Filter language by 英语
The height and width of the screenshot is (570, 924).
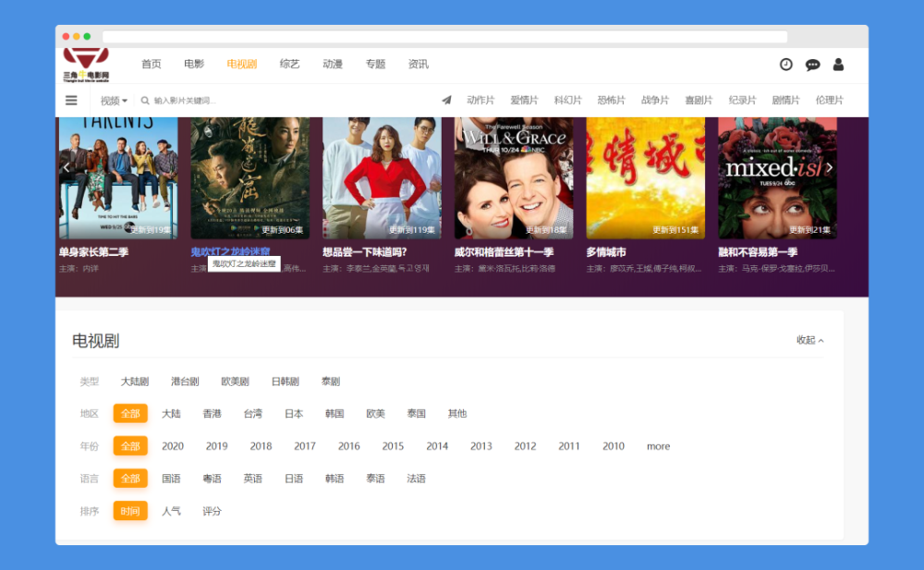click(x=253, y=479)
